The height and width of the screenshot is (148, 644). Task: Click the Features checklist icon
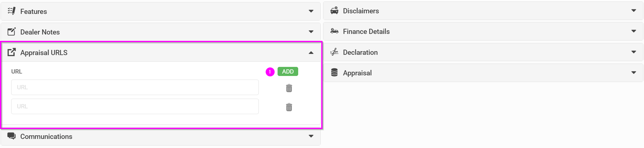12,11
